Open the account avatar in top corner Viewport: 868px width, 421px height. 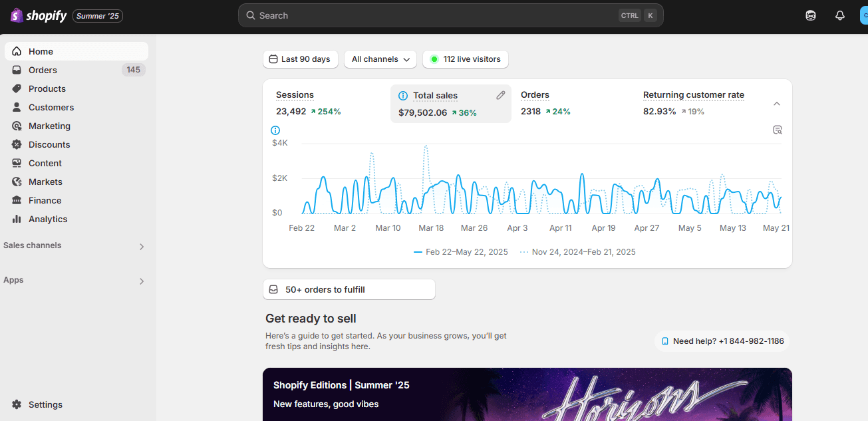[864, 15]
